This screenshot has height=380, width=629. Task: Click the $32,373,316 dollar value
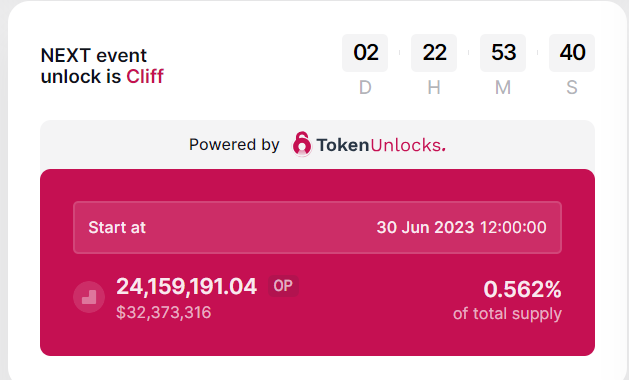164,313
